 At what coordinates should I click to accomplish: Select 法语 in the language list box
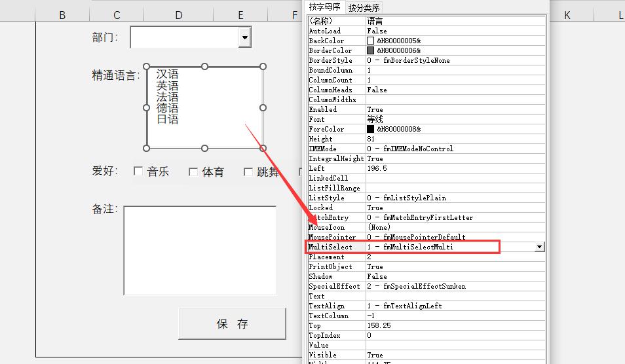tap(168, 97)
